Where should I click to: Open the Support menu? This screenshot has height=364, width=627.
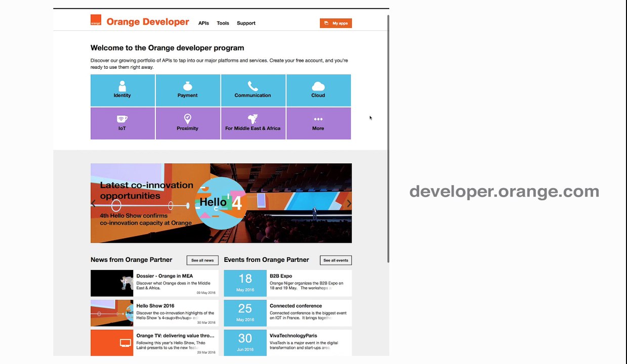click(246, 23)
